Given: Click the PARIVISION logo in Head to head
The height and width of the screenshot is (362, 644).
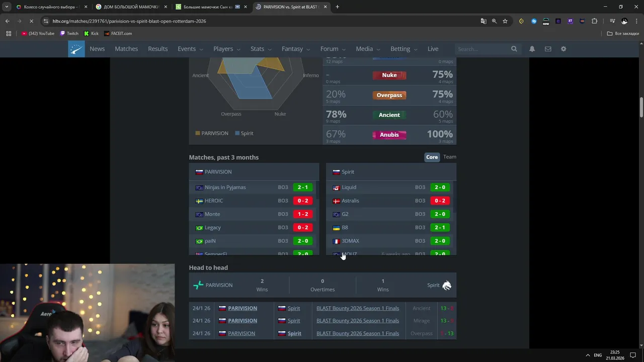Looking at the screenshot, I should click(x=198, y=285).
